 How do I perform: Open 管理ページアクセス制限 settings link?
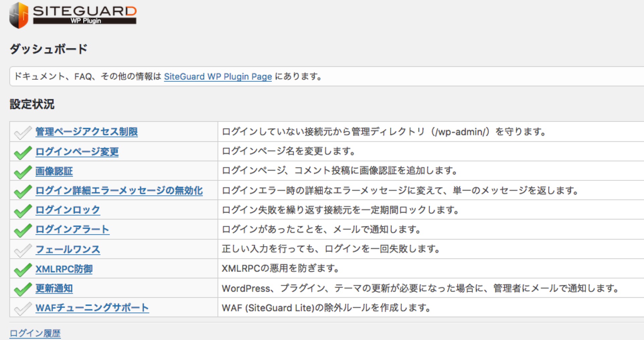86,132
